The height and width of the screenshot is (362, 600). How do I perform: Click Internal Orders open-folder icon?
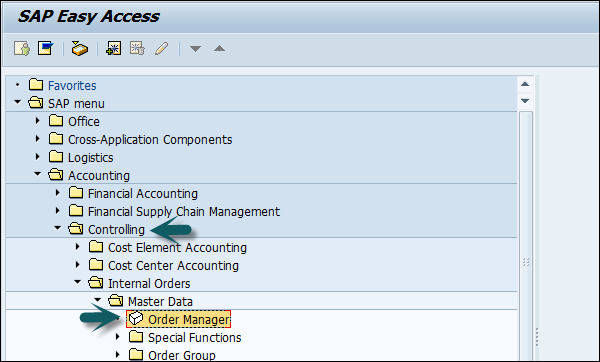95,282
